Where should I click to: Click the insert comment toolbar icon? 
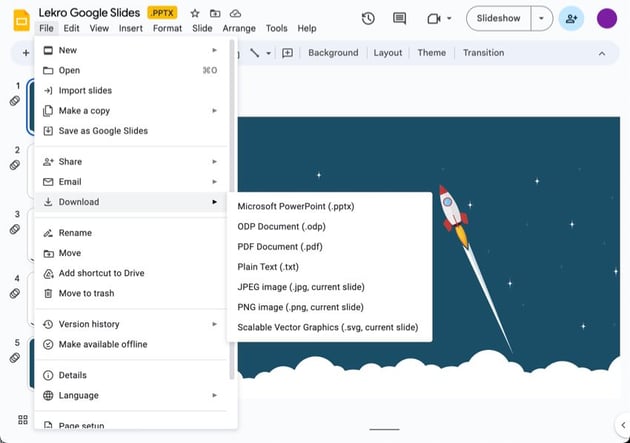(x=288, y=53)
